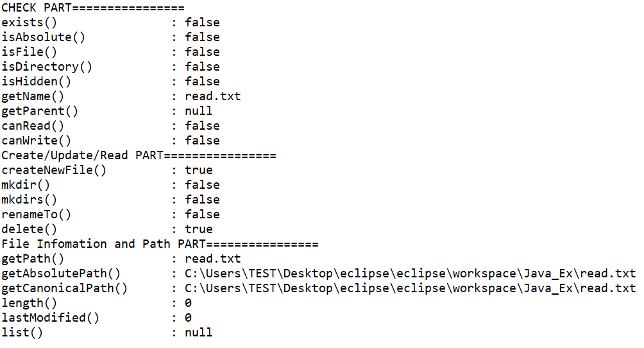Click the read.txt value next to getPath()
The width and height of the screenshot is (644, 348).
tap(213, 259)
